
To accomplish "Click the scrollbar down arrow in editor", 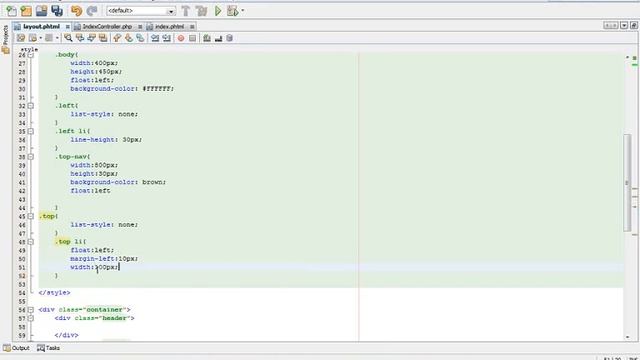I will point(627,337).
